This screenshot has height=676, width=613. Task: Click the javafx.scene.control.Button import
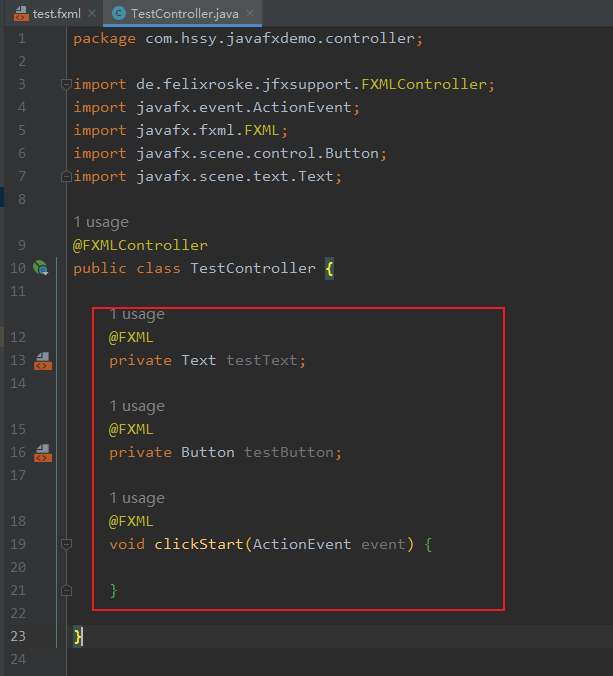257,153
